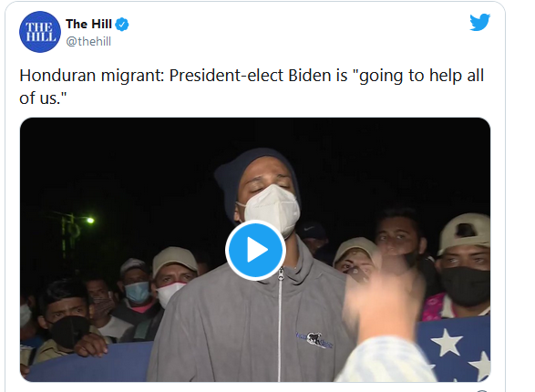Click the blue verified checkmark badge
Viewport: 535px width, 392px height.
[122, 25]
